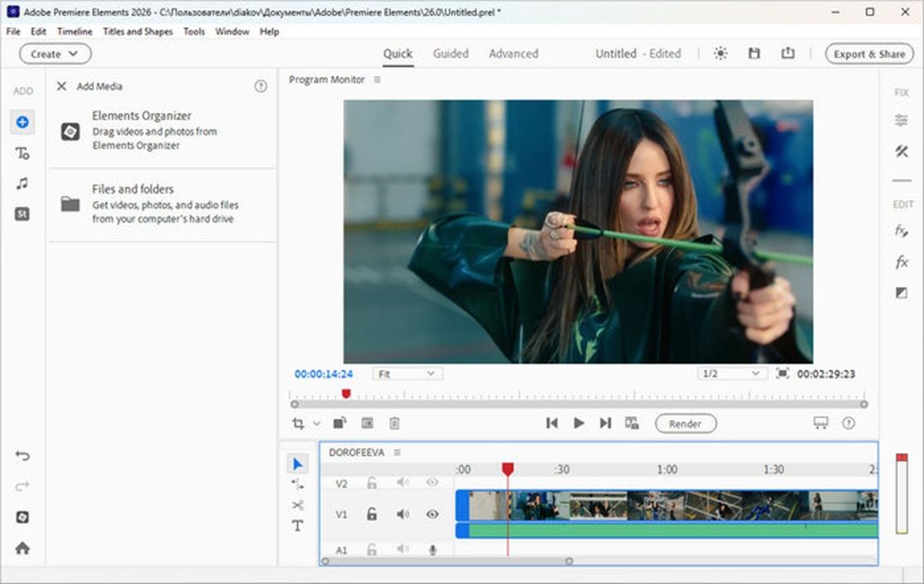924x584 pixels.
Task: Click the Export & Share button
Action: 868,53
